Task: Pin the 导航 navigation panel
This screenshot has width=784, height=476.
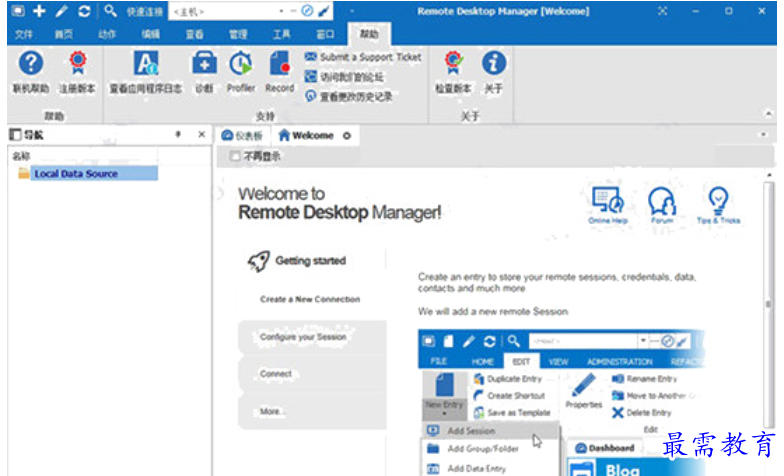Action: tap(178, 134)
